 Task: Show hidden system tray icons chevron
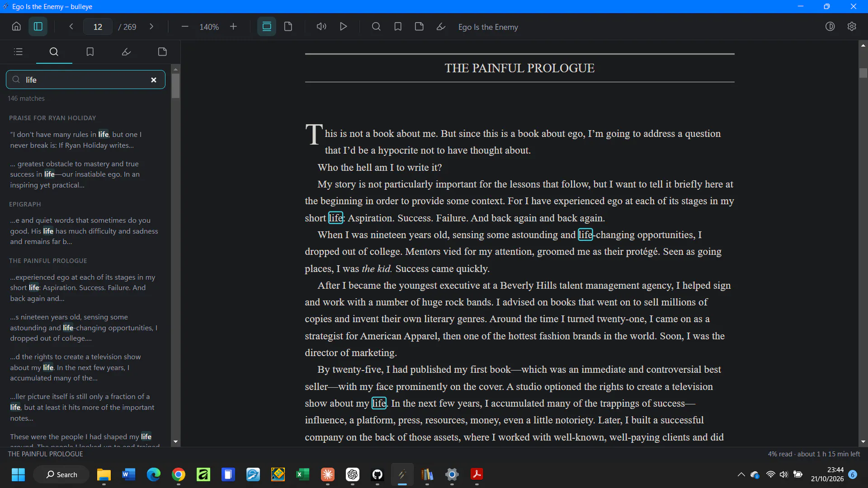[741, 474]
